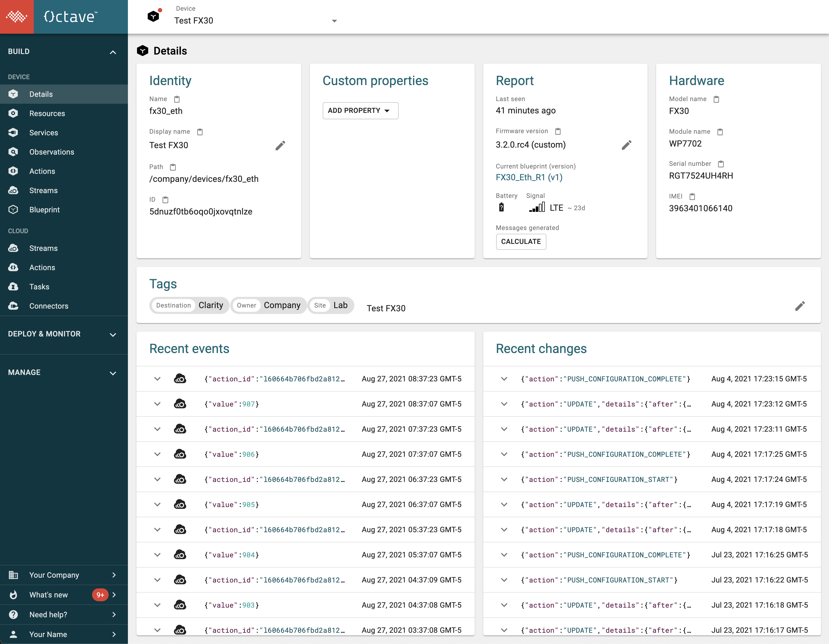829x644 pixels.
Task: Open Your Name account menu
Action: point(64,634)
